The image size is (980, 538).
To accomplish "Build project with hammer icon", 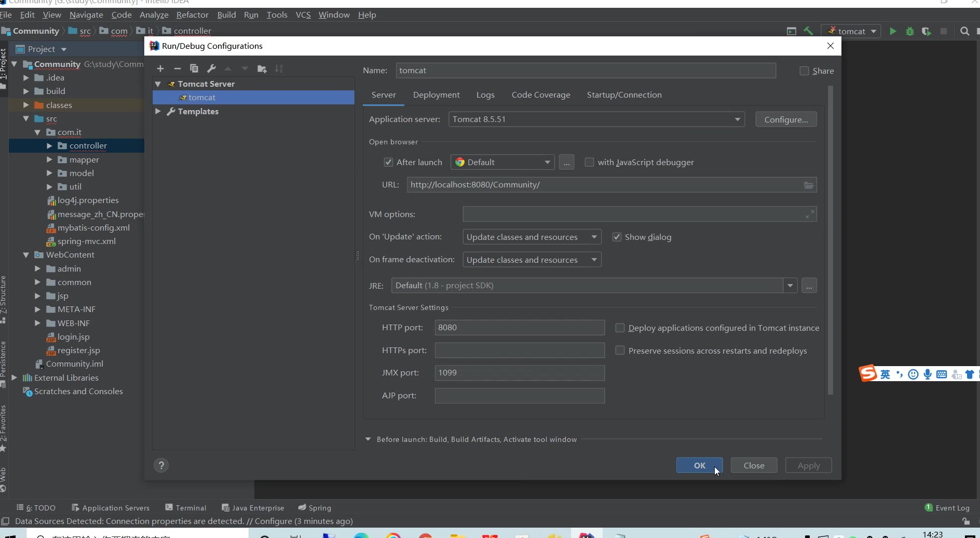I will tap(808, 31).
